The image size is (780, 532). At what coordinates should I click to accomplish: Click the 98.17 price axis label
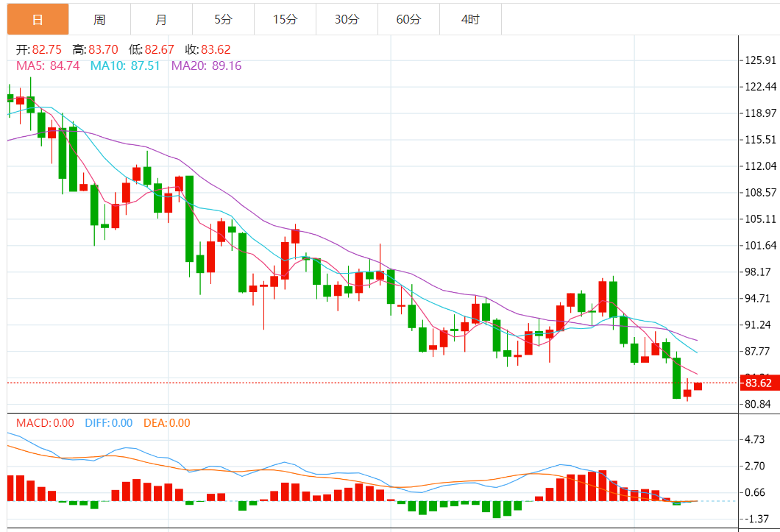[758, 272]
